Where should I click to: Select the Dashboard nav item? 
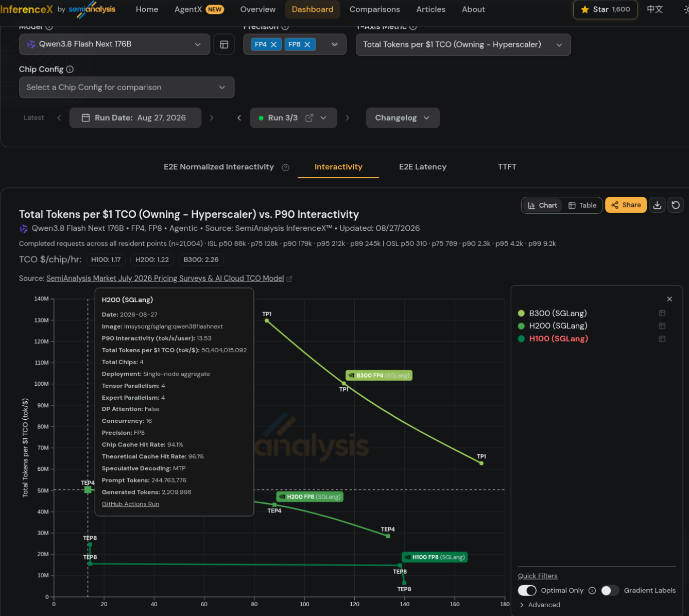[x=313, y=9]
